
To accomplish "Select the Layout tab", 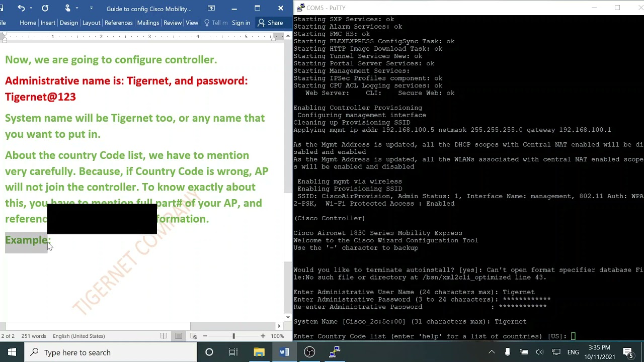I will tap(91, 23).
